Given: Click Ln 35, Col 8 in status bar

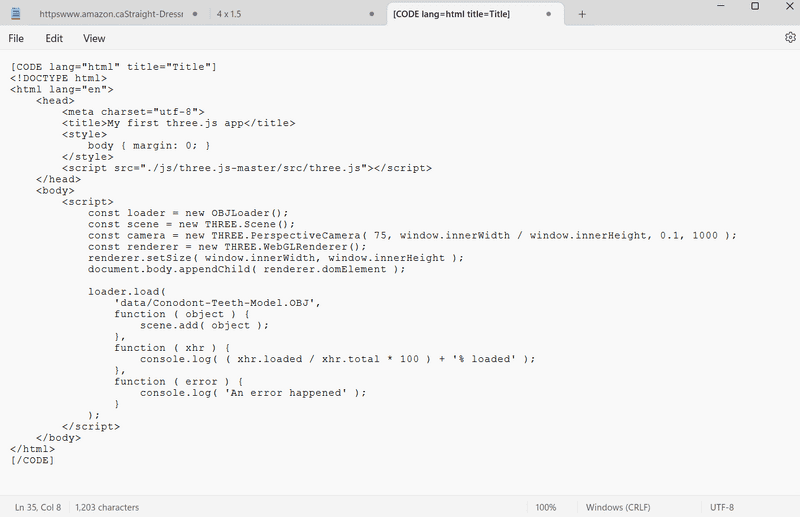Looking at the screenshot, I should 38,507.
